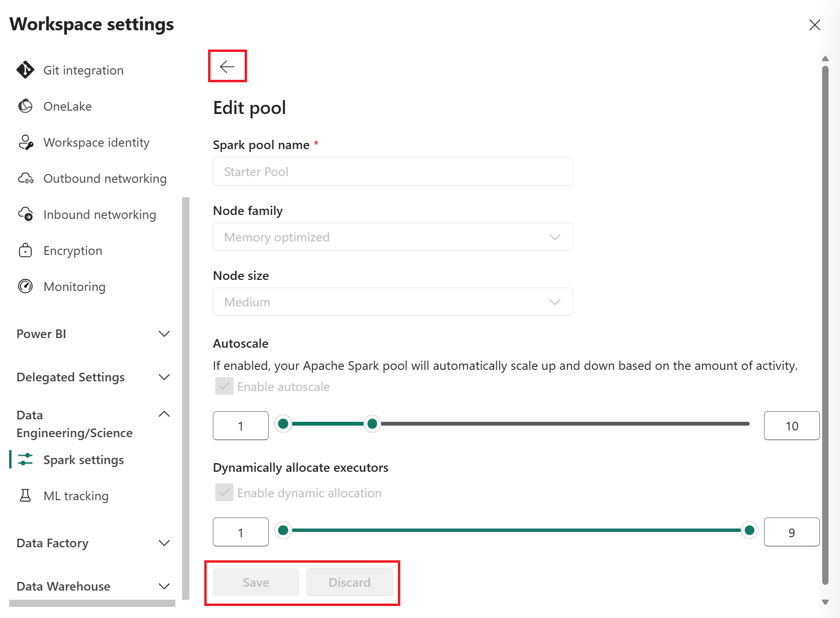This screenshot has height=618, width=840.
Task: Click the executors slider left handle
Action: click(x=283, y=530)
